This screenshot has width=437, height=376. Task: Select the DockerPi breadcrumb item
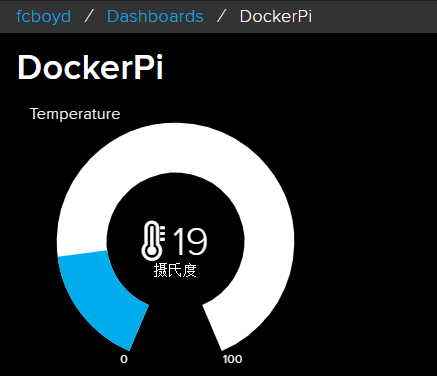pyautogui.click(x=276, y=16)
